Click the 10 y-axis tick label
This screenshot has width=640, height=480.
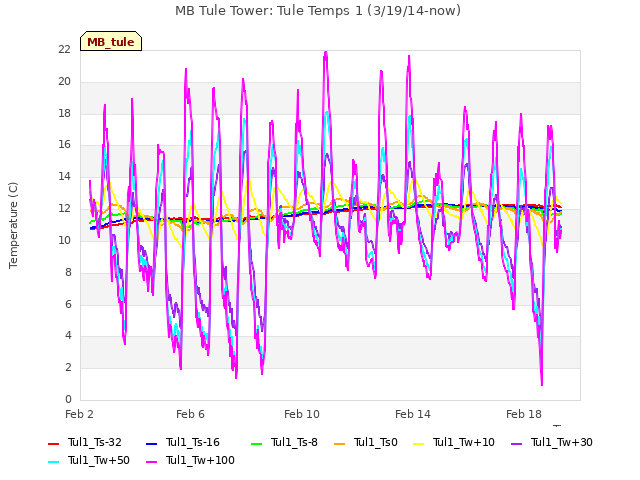pyautogui.click(x=64, y=240)
